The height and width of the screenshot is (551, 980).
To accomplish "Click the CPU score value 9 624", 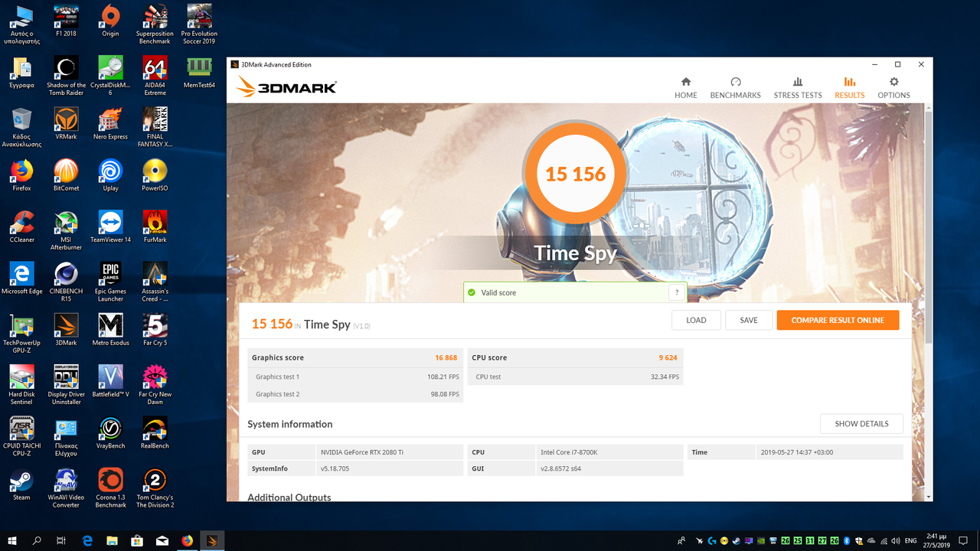I will (668, 357).
